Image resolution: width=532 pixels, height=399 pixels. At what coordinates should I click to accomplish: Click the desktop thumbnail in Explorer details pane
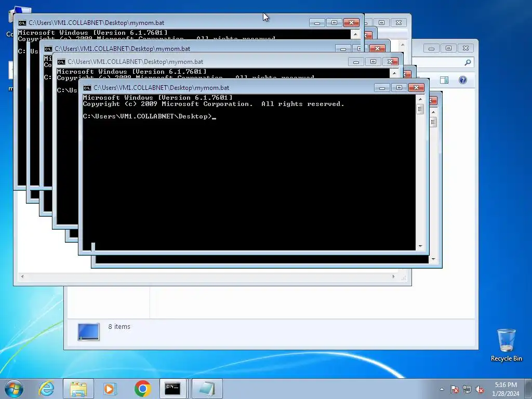coord(88,331)
